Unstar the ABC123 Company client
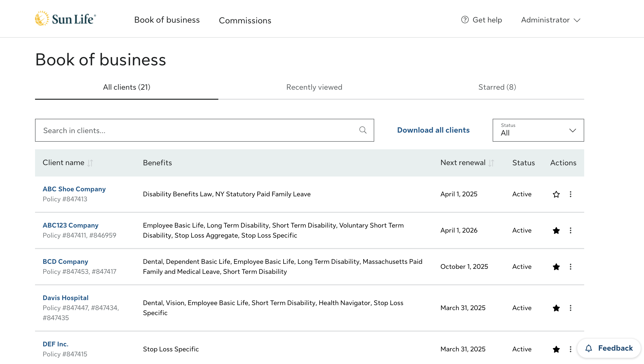This screenshot has height=364, width=644. 556,230
